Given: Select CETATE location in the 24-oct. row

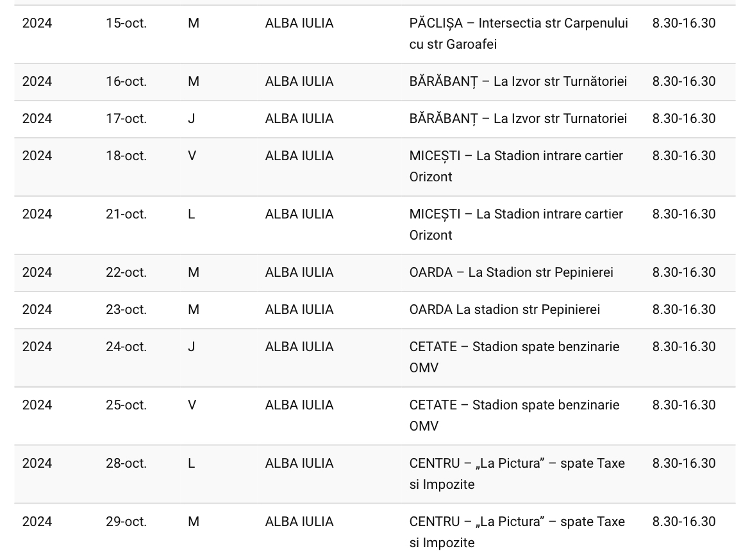Looking at the screenshot, I should tap(514, 358).
